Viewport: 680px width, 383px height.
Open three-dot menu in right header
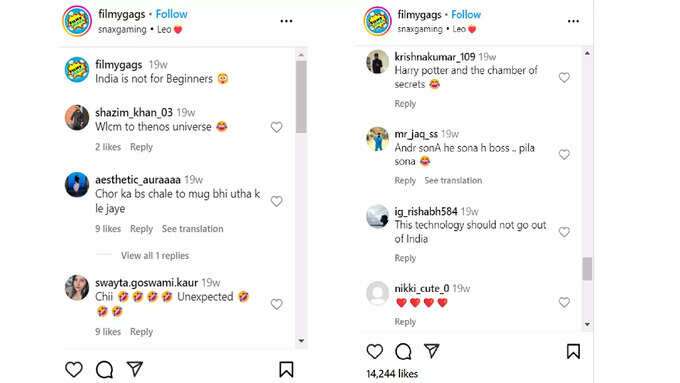tap(573, 21)
